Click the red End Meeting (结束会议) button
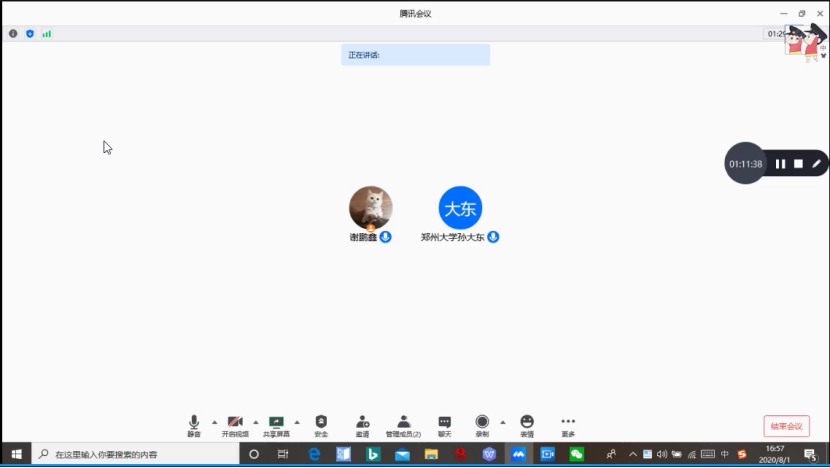The height and width of the screenshot is (468, 830). pyautogui.click(x=786, y=426)
